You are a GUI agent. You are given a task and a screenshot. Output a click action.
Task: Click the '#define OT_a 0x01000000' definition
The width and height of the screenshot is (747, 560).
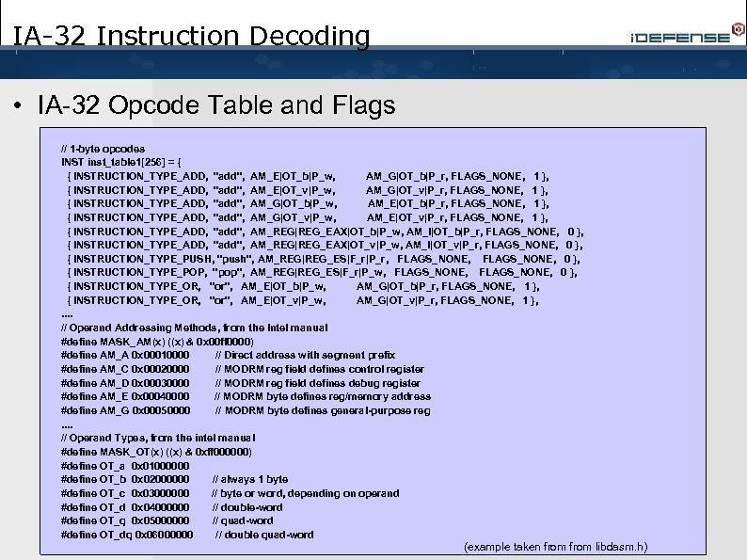click(125, 466)
